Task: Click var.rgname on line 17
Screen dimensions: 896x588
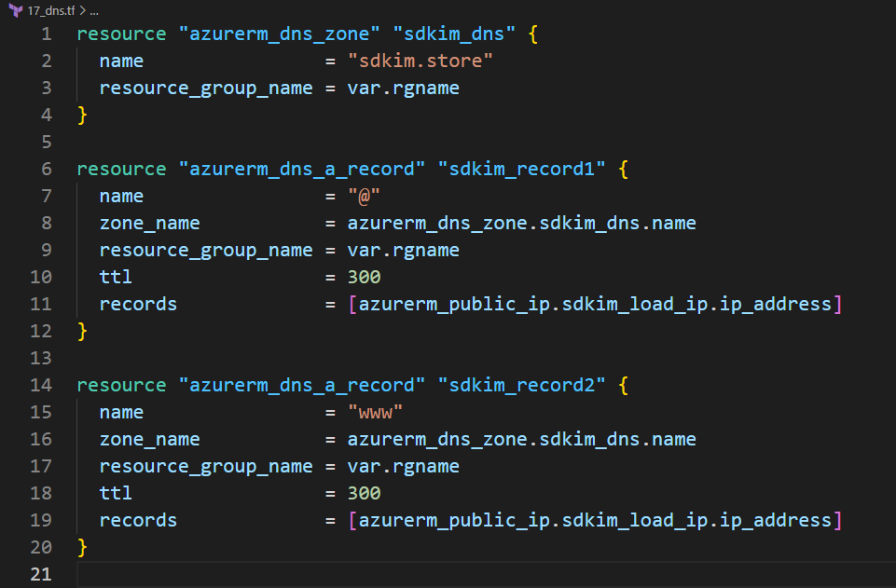Action: tap(404, 467)
